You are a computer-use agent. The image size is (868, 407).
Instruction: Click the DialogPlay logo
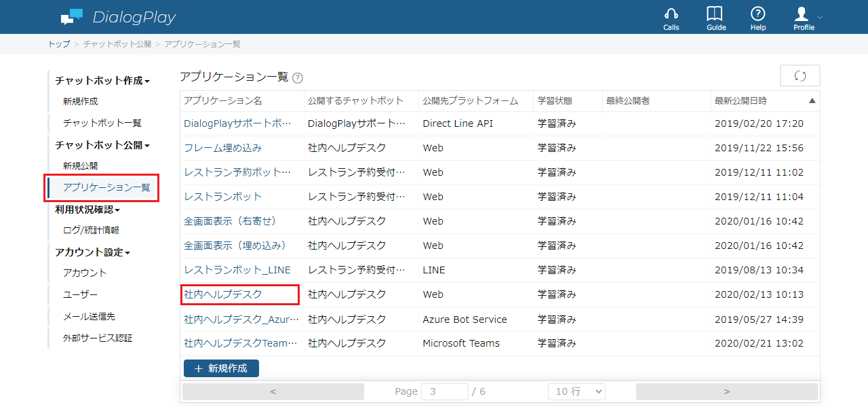(x=118, y=17)
